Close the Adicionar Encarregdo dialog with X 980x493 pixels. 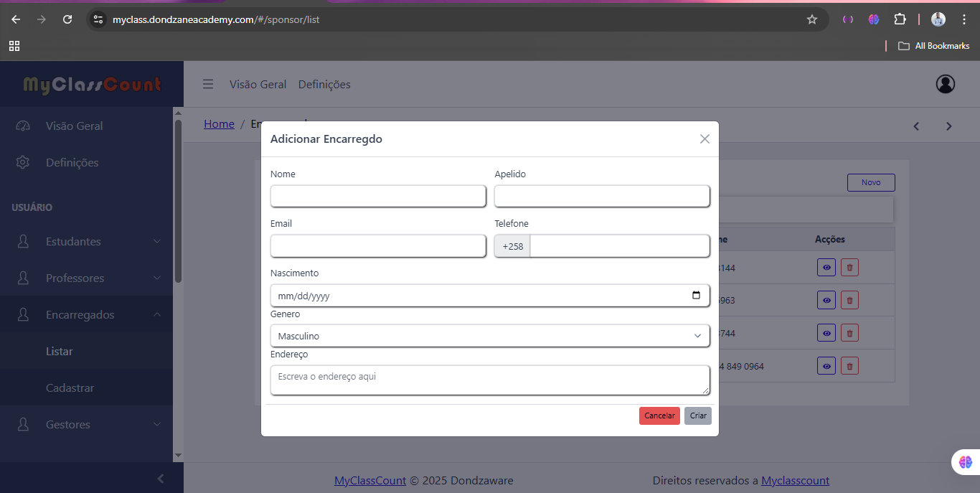pos(705,139)
